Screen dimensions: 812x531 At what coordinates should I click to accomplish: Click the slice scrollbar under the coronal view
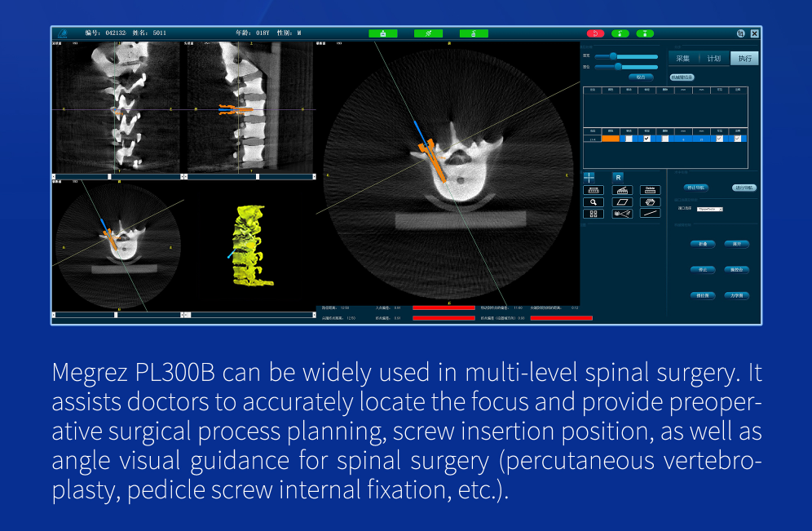tap(250, 177)
